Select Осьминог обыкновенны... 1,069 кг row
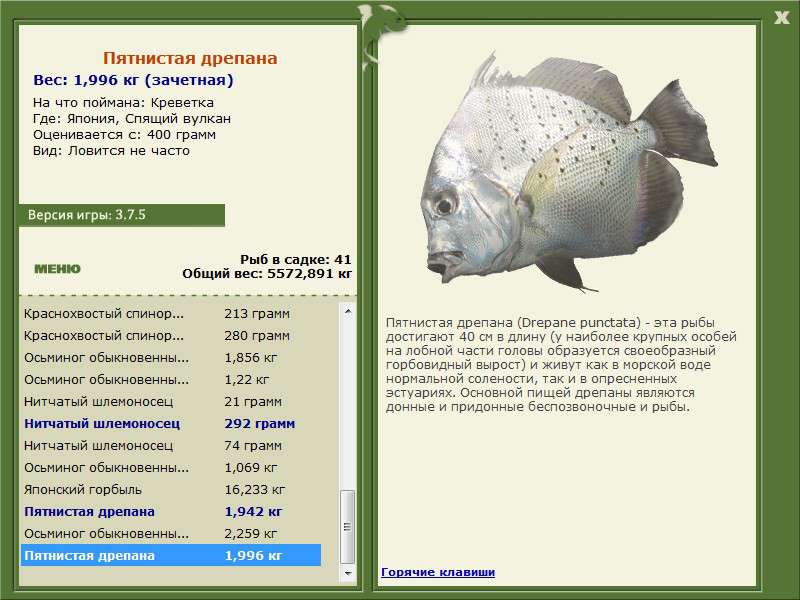Viewport: 800px width, 600px height. (x=171, y=467)
